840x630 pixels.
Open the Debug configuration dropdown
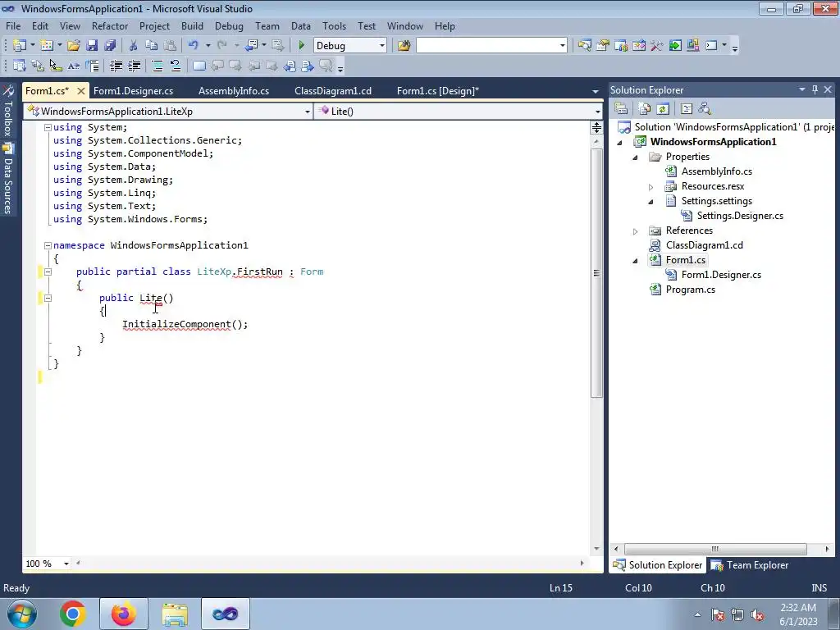382,46
